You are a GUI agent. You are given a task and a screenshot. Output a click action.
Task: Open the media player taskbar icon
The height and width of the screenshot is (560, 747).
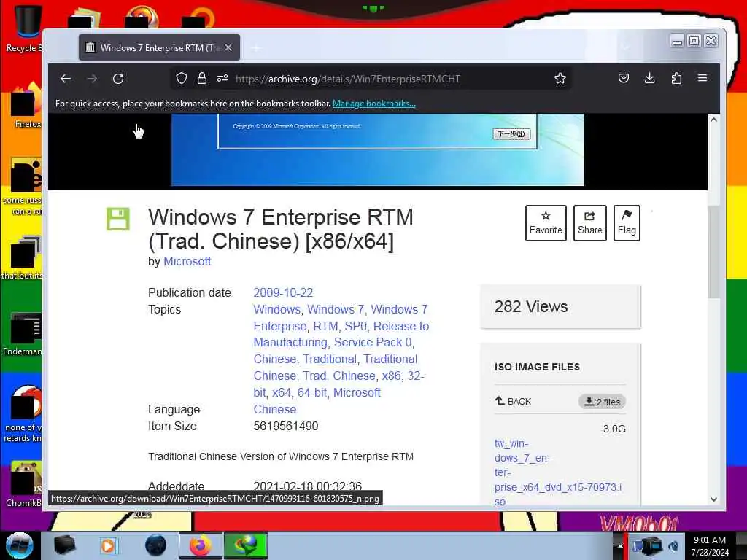point(109,545)
